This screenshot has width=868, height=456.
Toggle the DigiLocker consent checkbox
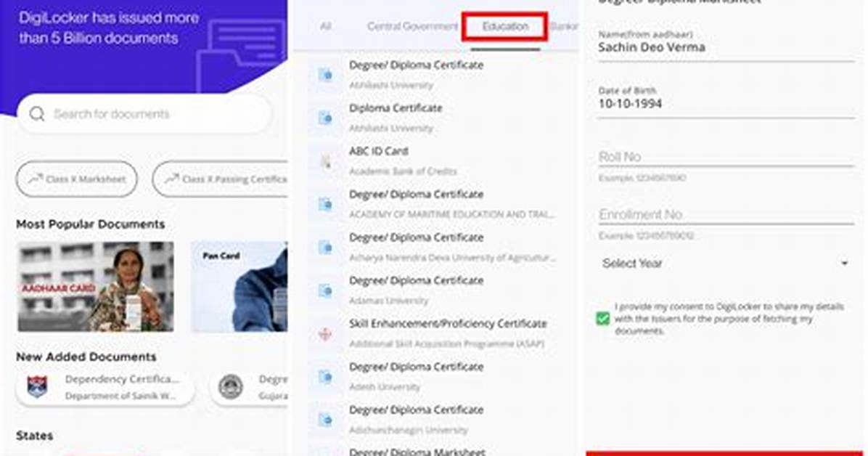(x=603, y=319)
